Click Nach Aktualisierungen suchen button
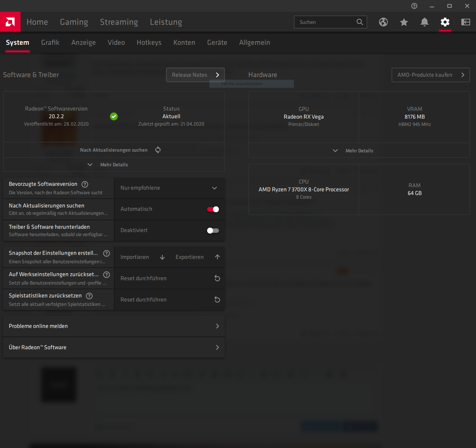The height and width of the screenshot is (448, 476). click(114, 150)
